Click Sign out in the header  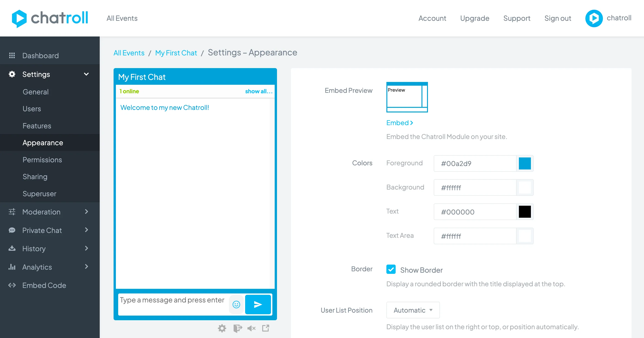point(558,18)
